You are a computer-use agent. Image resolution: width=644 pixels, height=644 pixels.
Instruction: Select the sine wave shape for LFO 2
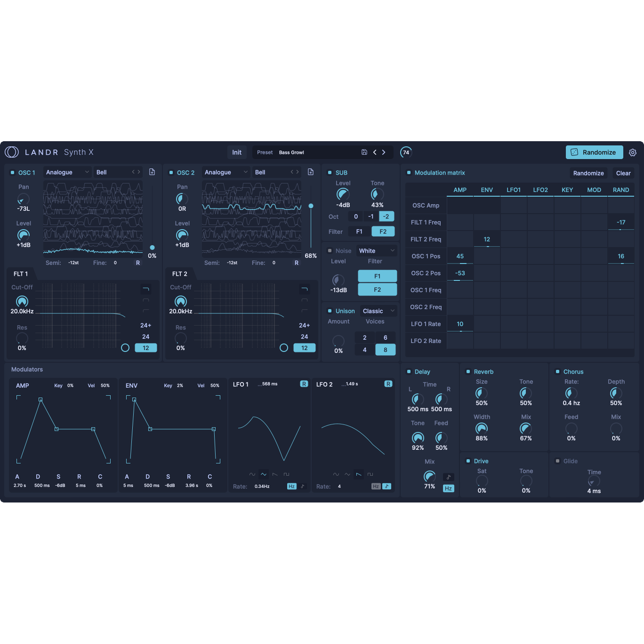click(x=336, y=474)
